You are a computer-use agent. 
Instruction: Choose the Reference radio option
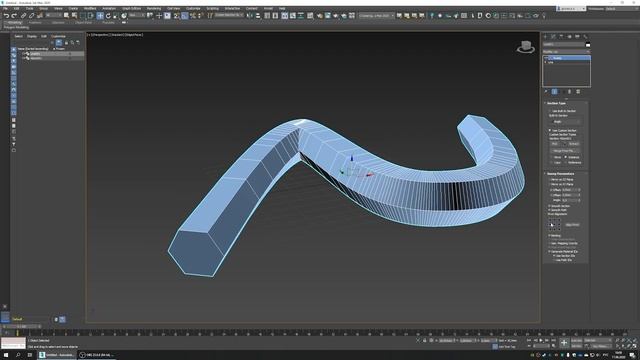566,162
